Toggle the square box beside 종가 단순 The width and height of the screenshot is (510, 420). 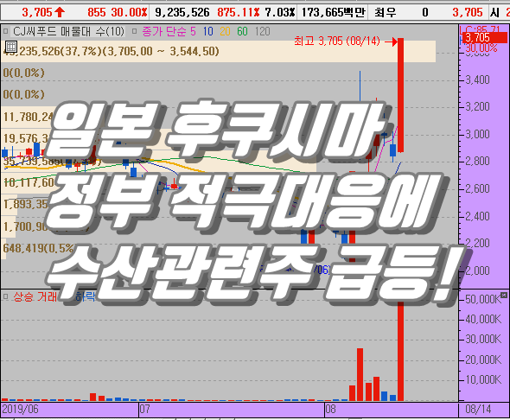tap(135, 31)
